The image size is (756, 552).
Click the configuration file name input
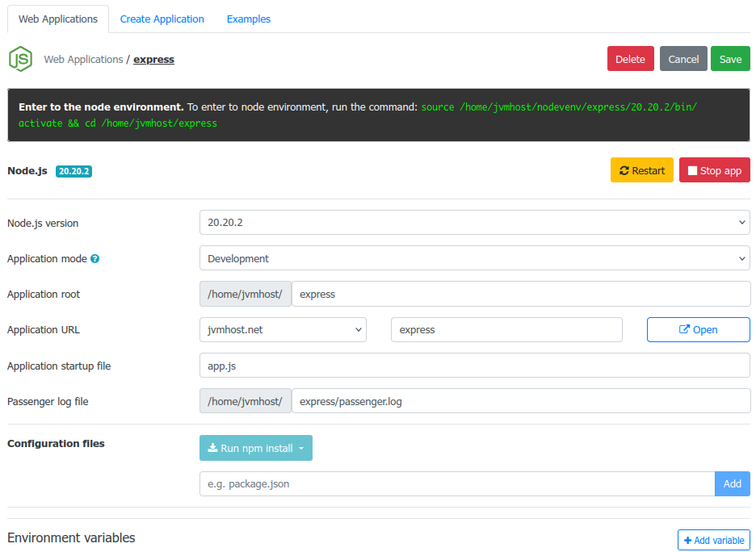(x=457, y=483)
